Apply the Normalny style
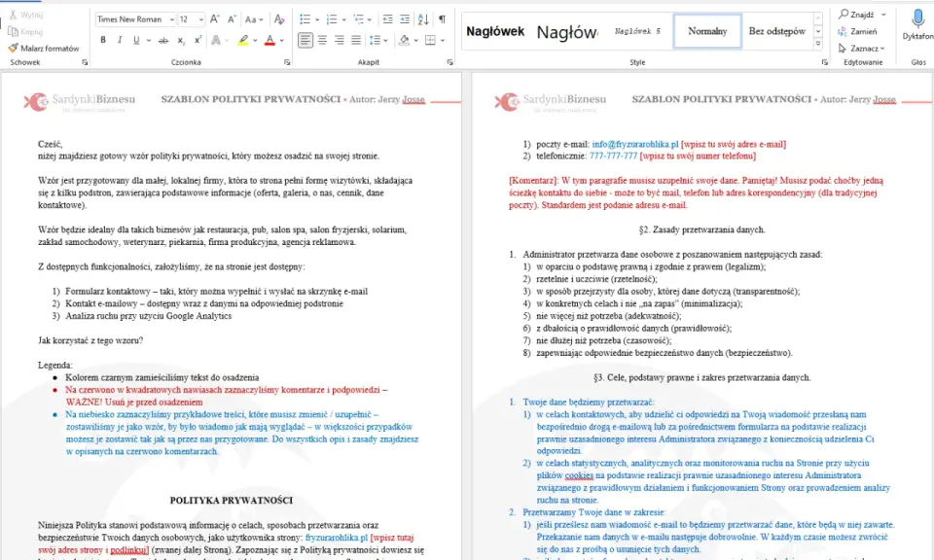This screenshot has height=560, width=934. (x=707, y=31)
